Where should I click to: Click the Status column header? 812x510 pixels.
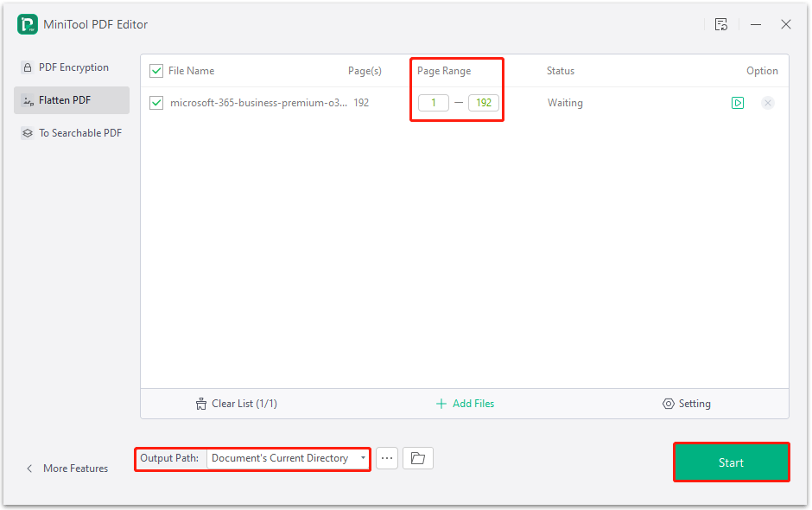(561, 71)
